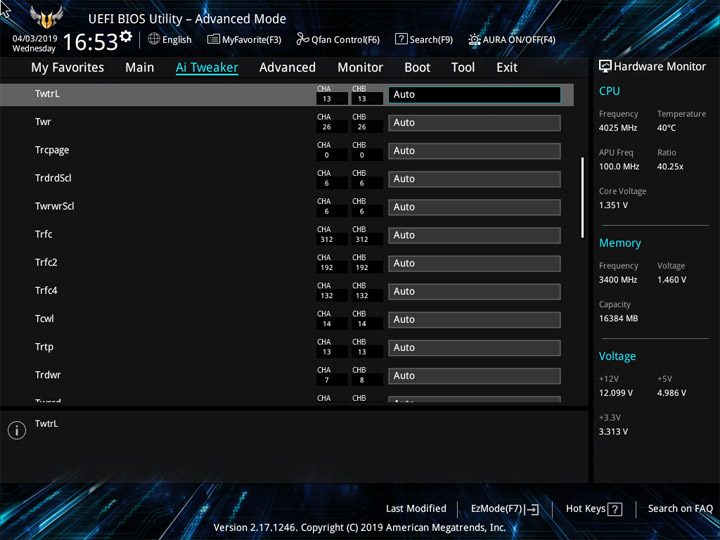The width and height of the screenshot is (720, 540).
Task: Click memory capacity 16384 MB value
Action: (x=618, y=318)
